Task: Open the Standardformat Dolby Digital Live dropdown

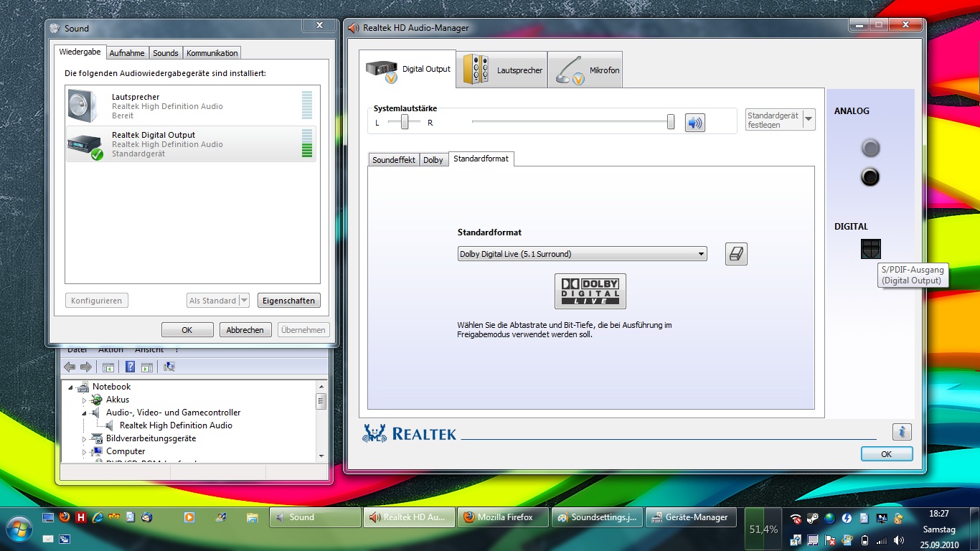Action: [582, 254]
